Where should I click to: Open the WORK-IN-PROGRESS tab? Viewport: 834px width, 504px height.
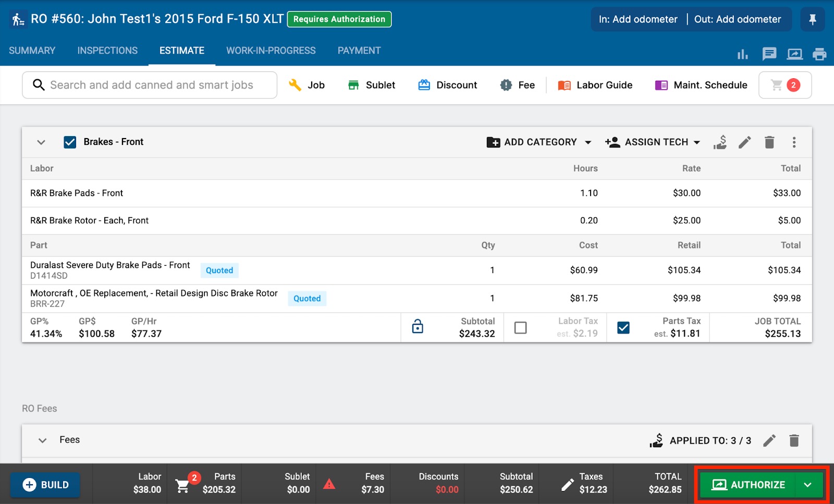[271, 50]
